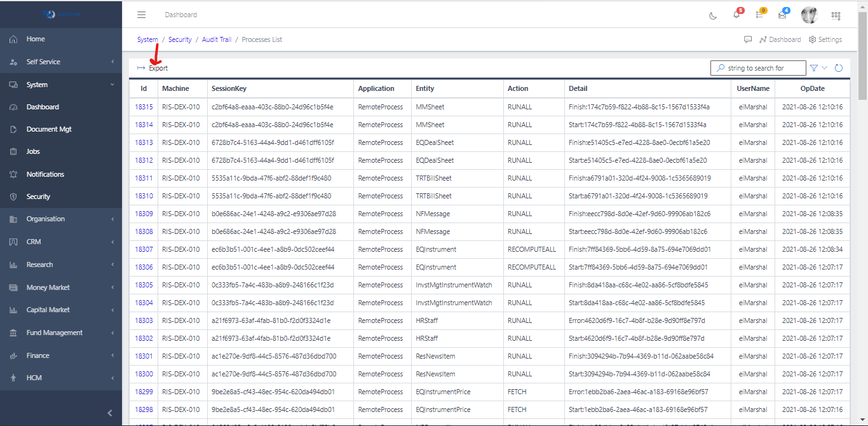Open notifications via the bell icon
This screenshot has height=426, width=868.
click(x=736, y=15)
